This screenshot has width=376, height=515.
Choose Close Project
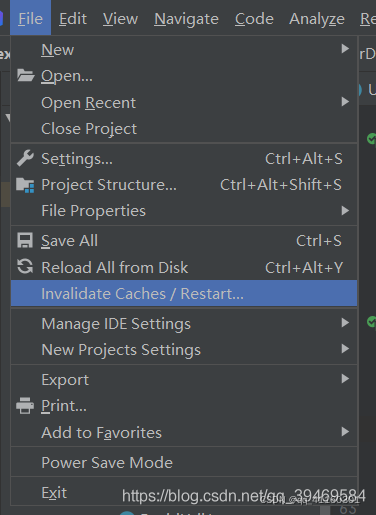click(x=184, y=129)
